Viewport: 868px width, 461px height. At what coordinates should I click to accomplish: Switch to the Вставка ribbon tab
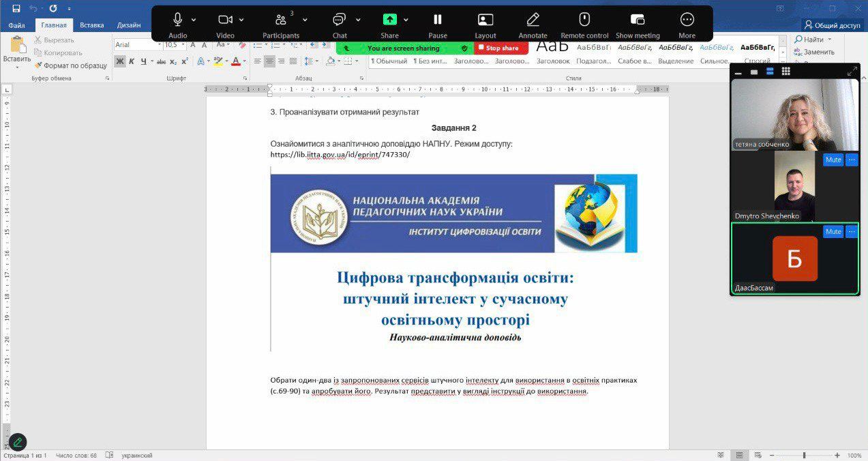point(91,25)
